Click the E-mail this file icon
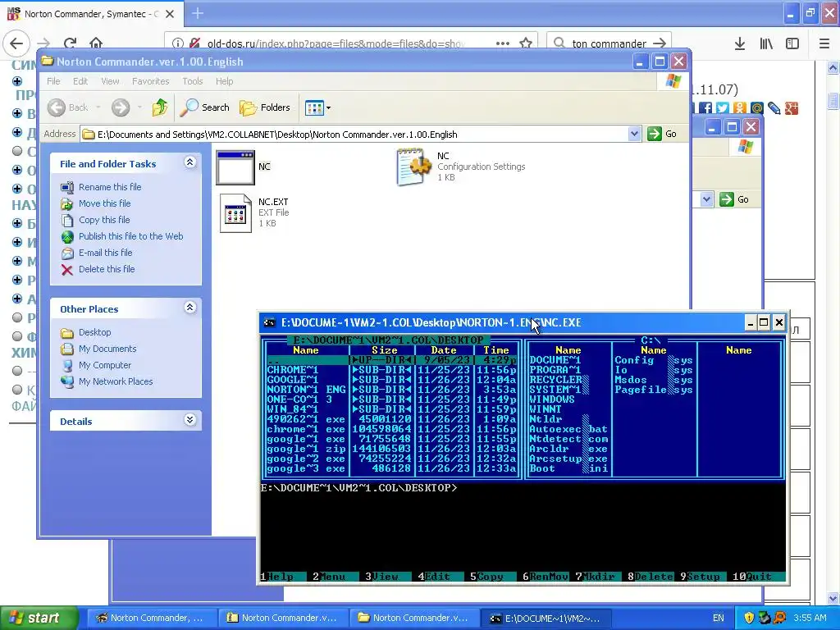 point(67,253)
